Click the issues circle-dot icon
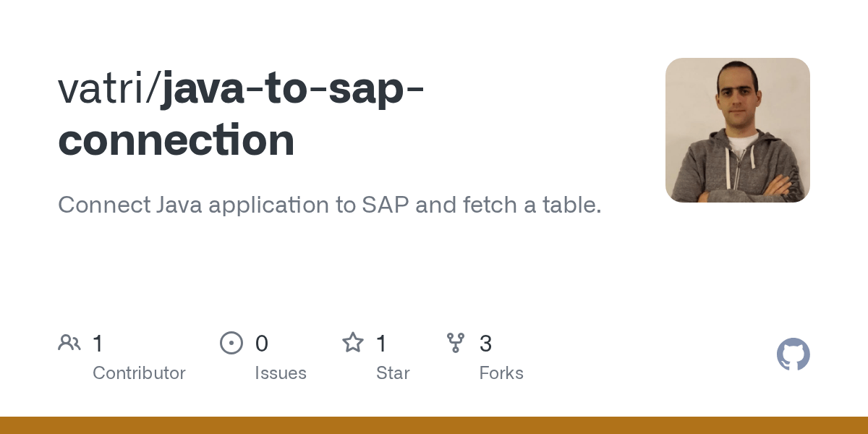This screenshot has height=434, width=868. (231, 343)
